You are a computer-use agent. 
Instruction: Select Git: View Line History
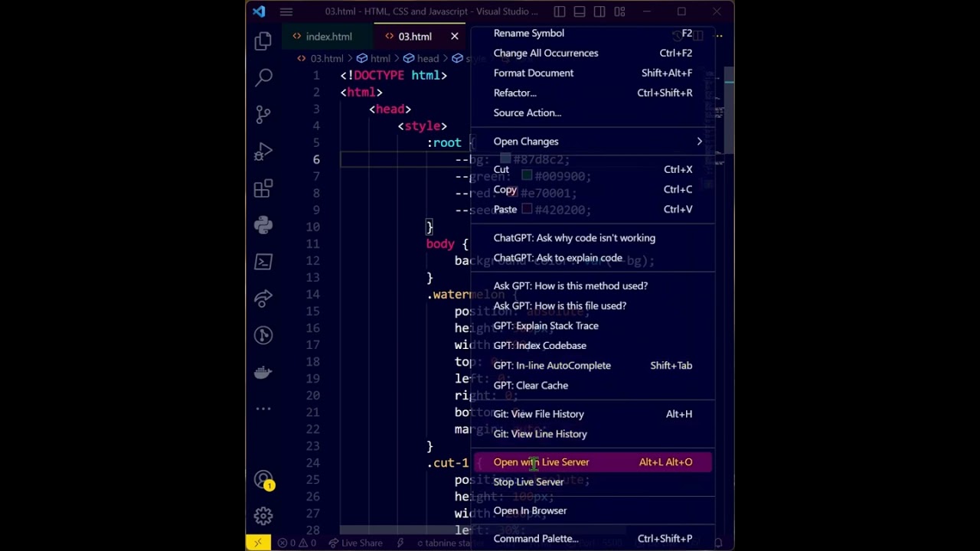pyautogui.click(x=593, y=434)
